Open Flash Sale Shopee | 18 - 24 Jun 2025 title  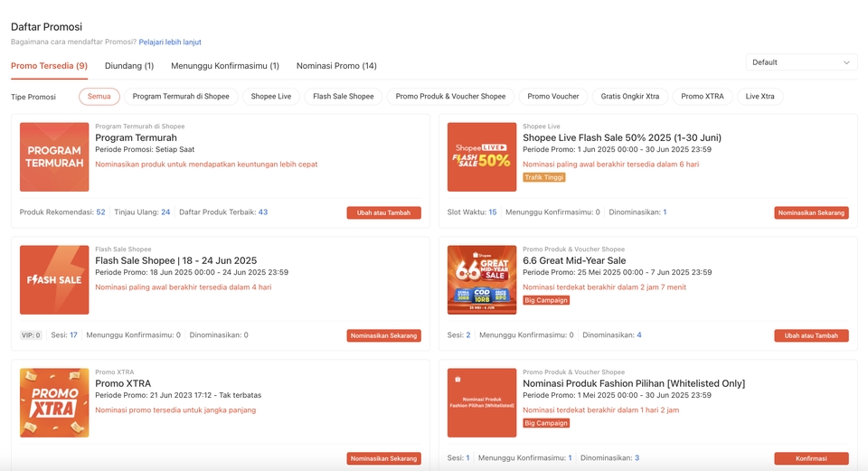coord(176,260)
